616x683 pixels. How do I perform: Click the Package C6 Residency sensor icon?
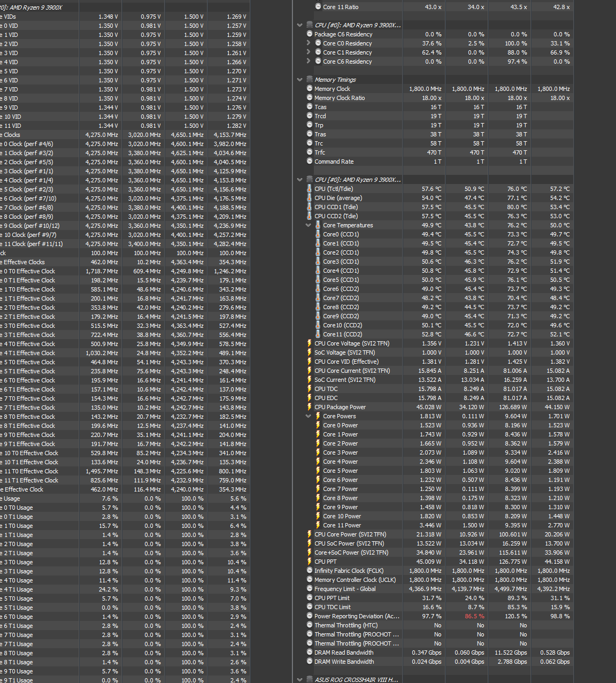310,34
